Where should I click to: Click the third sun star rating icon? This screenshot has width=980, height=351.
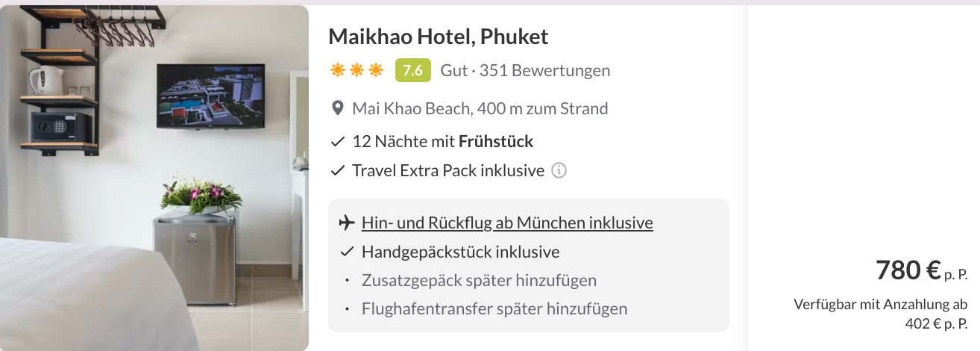pos(376,70)
